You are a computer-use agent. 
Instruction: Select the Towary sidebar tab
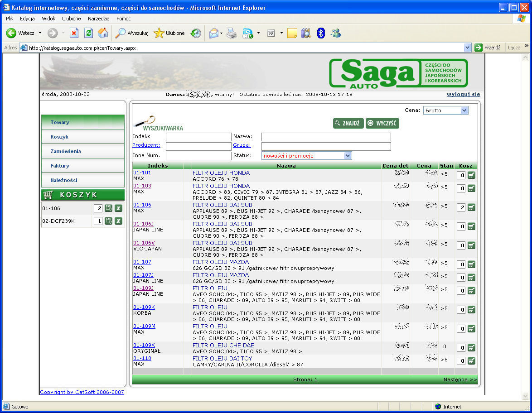(x=83, y=122)
